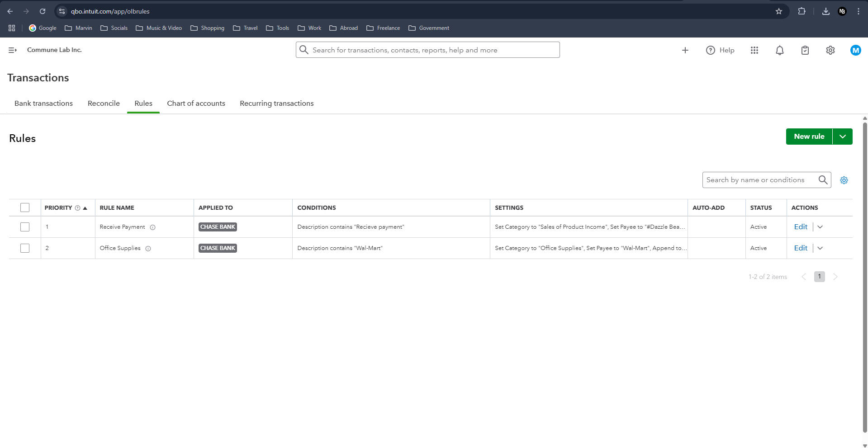Click magnifier icon in rules search box

tap(823, 180)
